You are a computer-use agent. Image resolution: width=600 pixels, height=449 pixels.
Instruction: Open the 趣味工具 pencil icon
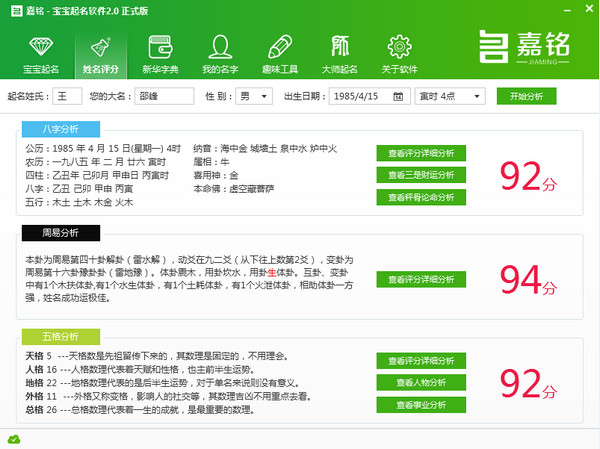[280, 48]
